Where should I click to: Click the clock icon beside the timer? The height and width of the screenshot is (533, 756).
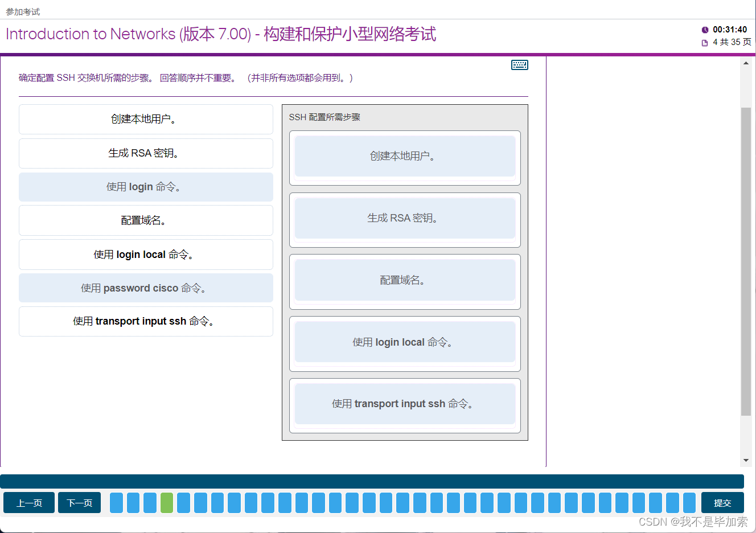click(705, 30)
